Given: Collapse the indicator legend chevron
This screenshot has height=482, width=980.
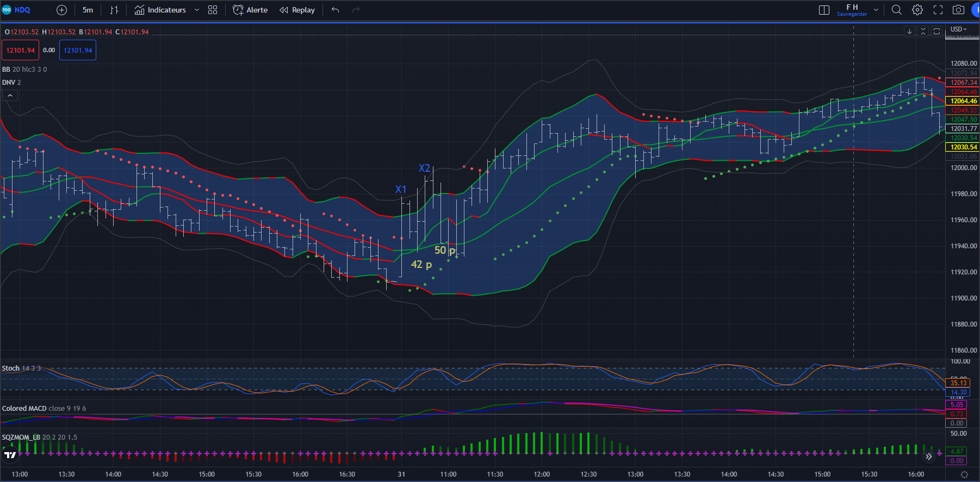Looking at the screenshot, I should (x=10, y=96).
